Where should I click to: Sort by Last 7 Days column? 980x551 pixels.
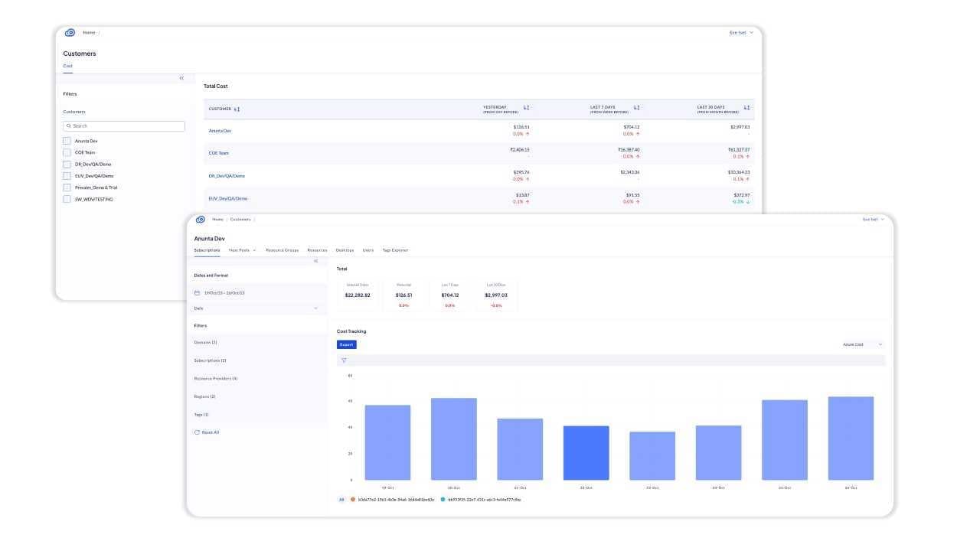click(x=636, y=108)
